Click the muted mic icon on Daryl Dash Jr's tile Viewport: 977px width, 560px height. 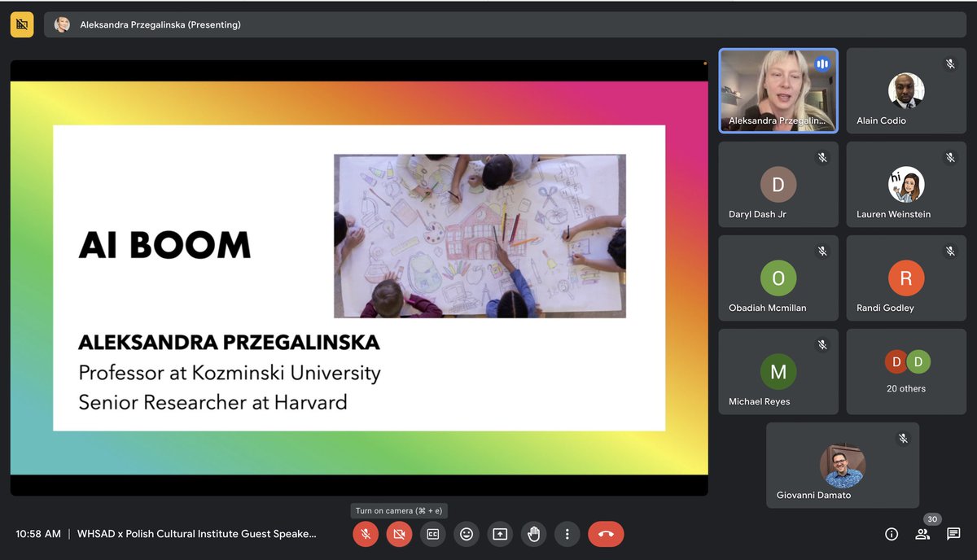[822, 158]
